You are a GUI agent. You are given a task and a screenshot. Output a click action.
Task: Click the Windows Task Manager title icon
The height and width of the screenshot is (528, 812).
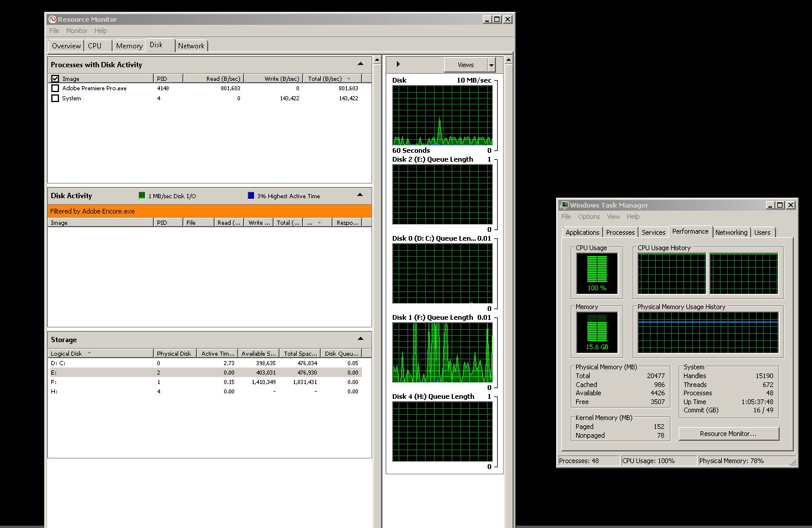(x=564, y=205)
